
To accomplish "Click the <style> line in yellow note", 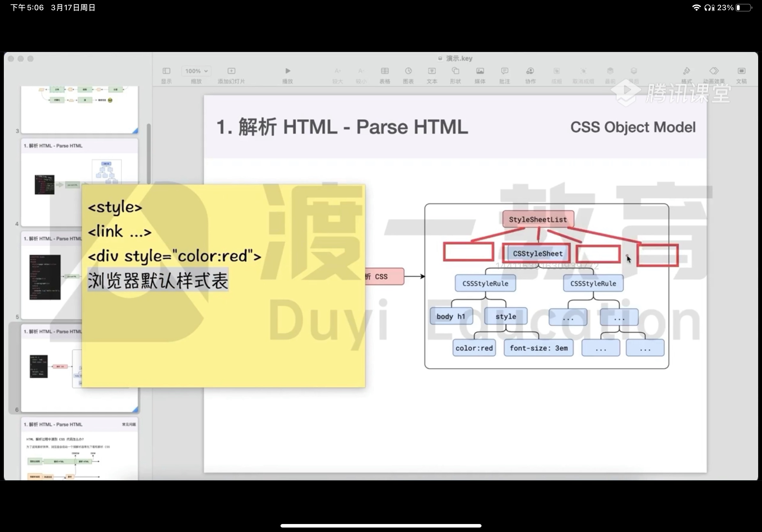I will pyautogui.click(x=115, y=207).
